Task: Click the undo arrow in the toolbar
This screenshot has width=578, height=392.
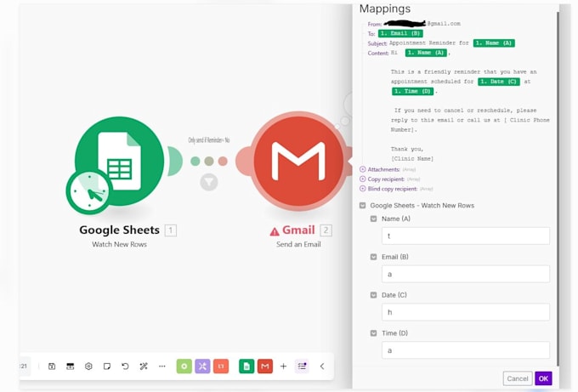Action: pos(125,366)
